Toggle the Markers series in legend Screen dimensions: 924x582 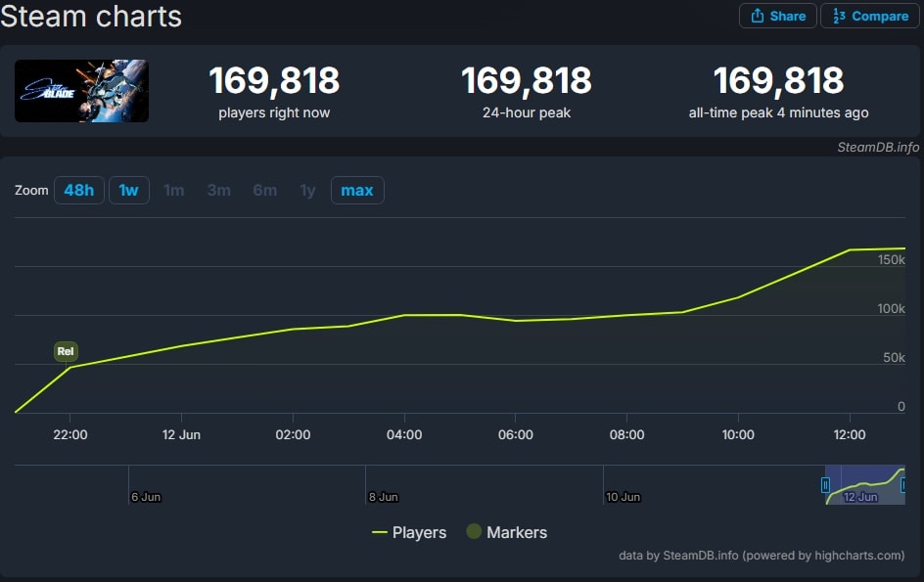click(507, 532)
